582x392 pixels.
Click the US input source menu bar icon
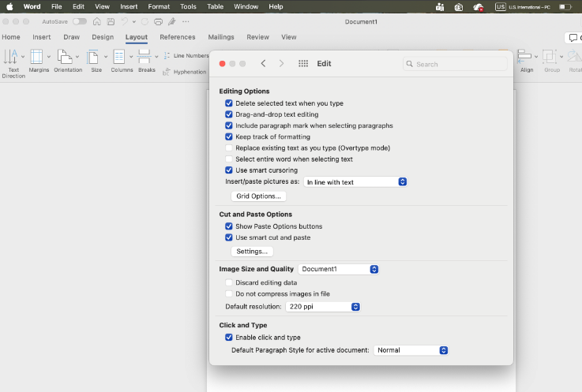(501, 6)
